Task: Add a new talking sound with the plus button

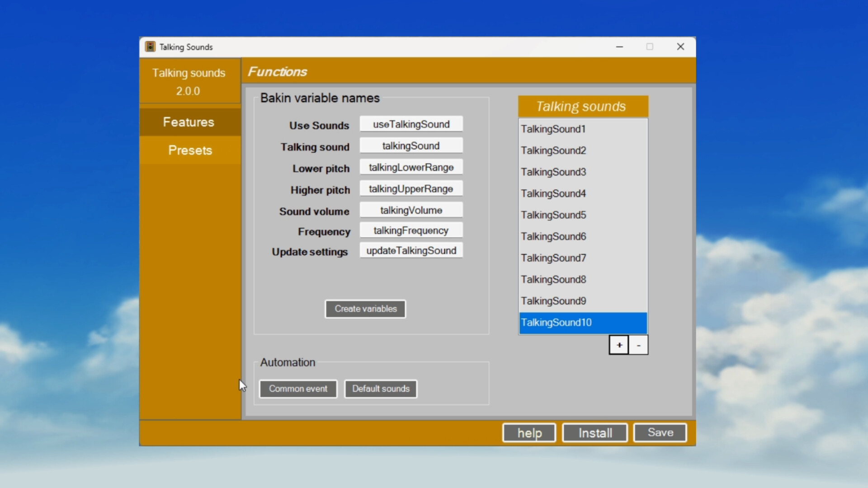Action: pyautogui.click(x=618, y=345)
